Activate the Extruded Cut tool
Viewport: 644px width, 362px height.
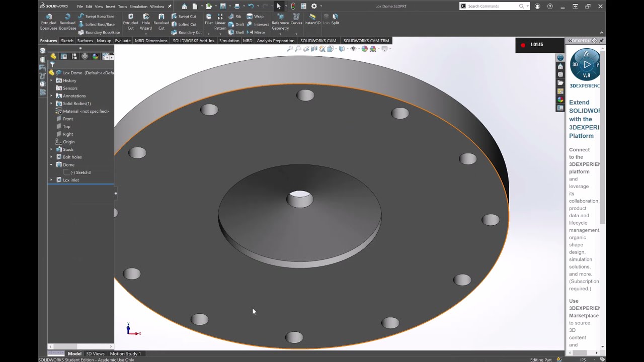130,22
